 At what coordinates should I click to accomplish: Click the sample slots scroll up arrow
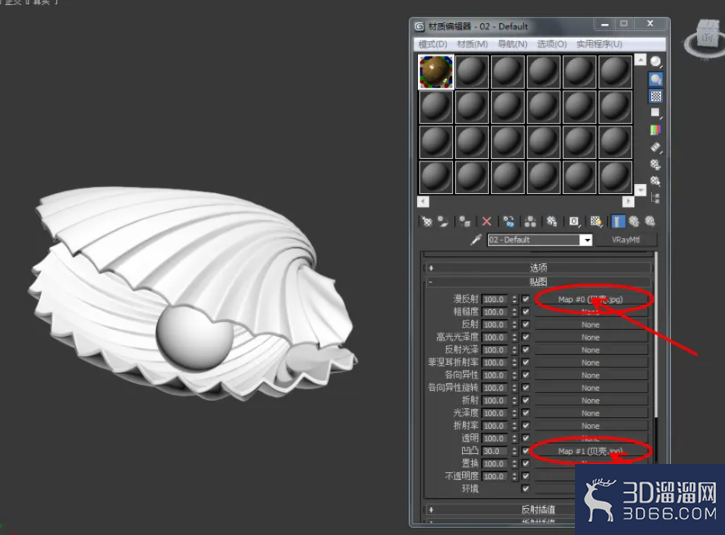click(x=640, y=60)
